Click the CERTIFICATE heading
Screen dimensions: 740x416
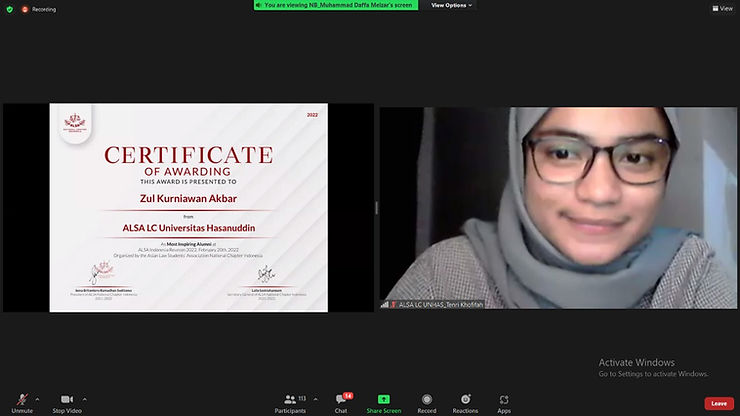point(188,155)
